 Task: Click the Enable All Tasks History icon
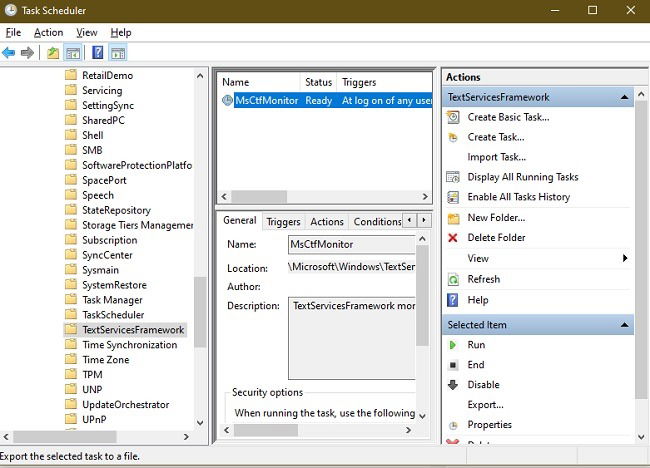(x=453, y=197)
